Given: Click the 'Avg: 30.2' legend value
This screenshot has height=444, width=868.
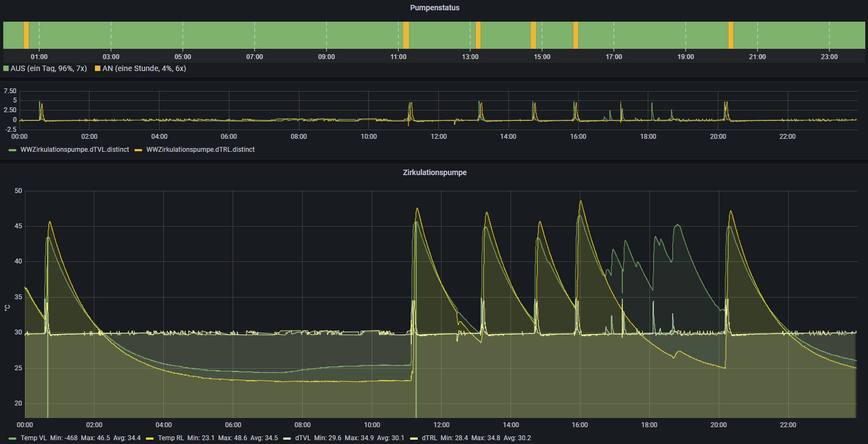Looking at the screenshot, I should coord(517,438).
